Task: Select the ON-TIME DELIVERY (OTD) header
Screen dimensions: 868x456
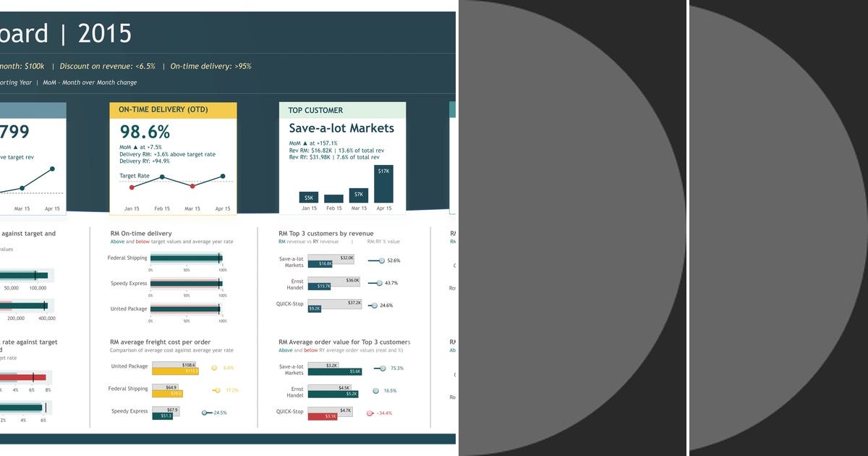Action: pos(163,110)
